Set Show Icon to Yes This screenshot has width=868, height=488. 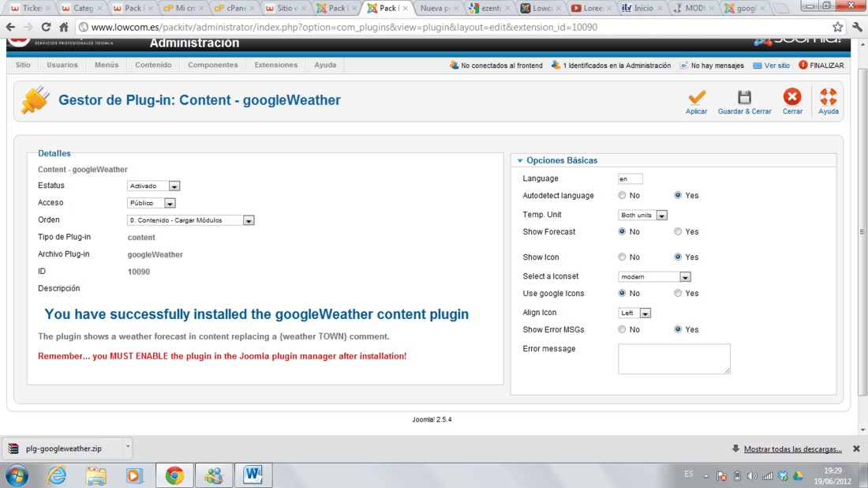pyautogui.click(x=678, y=257)
